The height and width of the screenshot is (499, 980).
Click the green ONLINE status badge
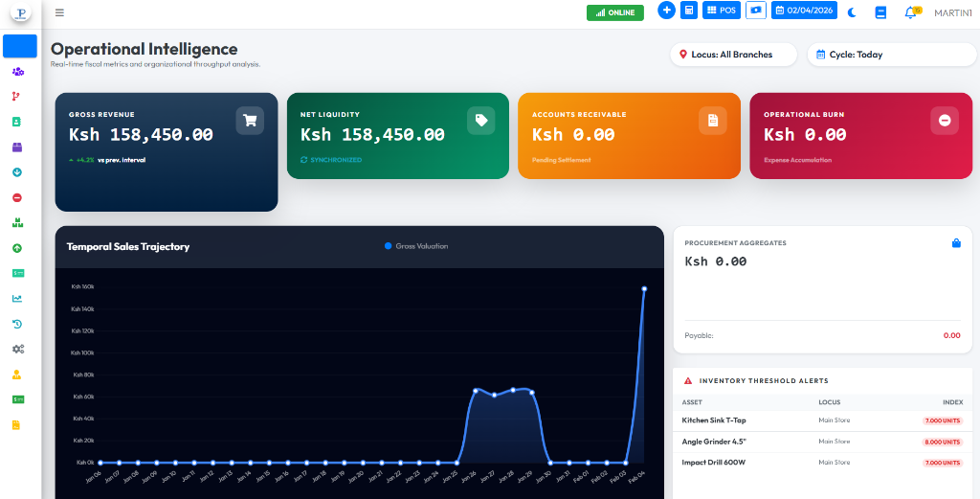tap(615, 12)
